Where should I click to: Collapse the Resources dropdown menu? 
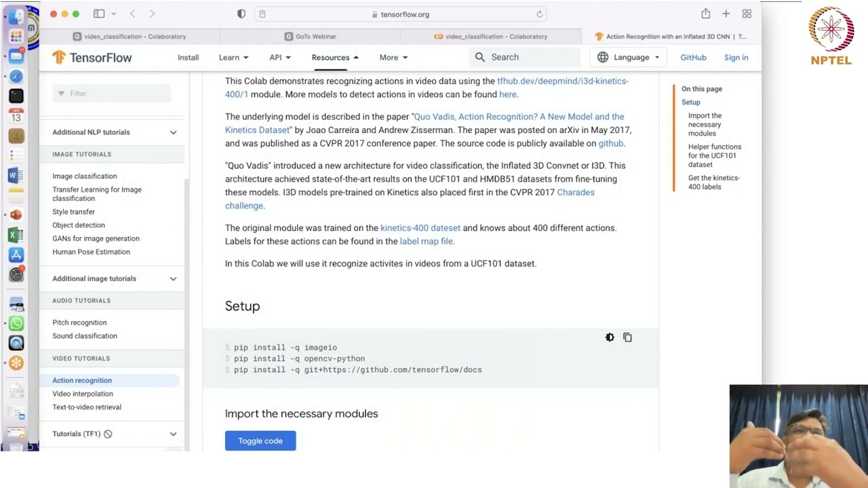(335, 58)
